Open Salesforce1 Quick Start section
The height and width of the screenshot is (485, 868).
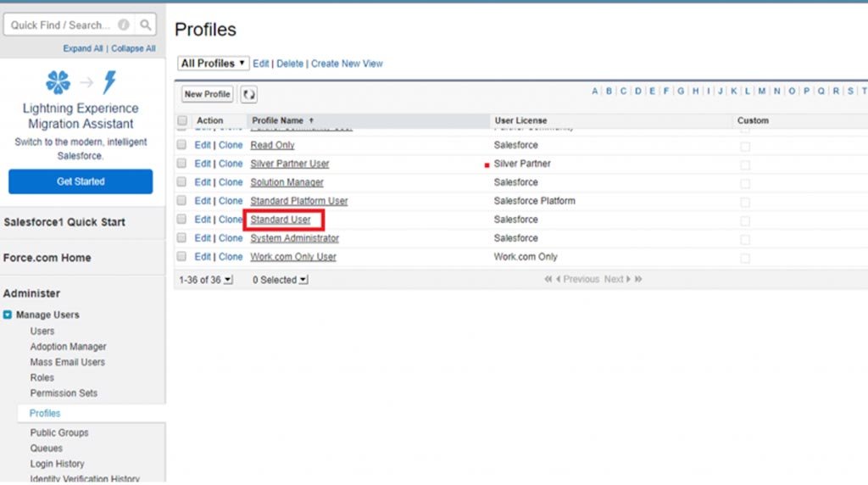pyautogui.click(x=64, y=222)
